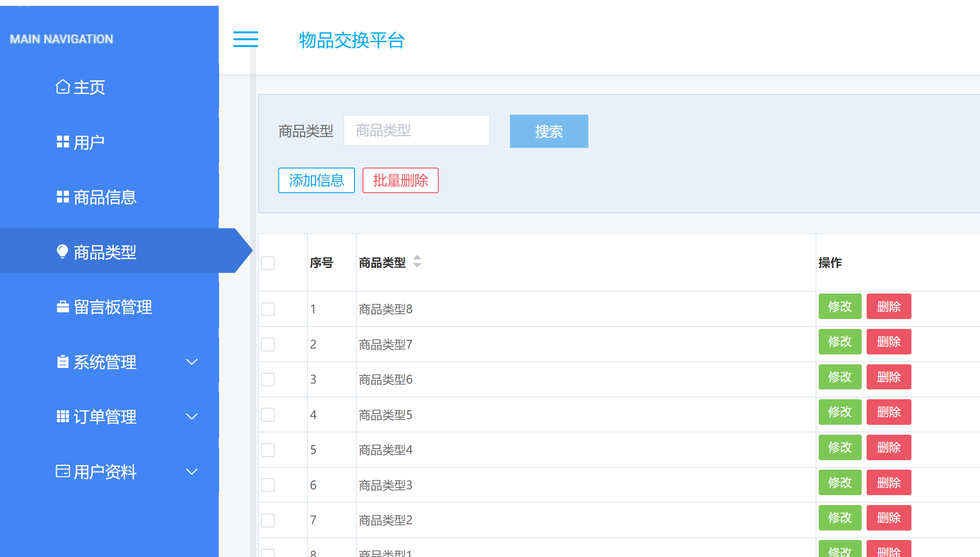Toggle the hamburger menu icon

[x=246, y=39]
